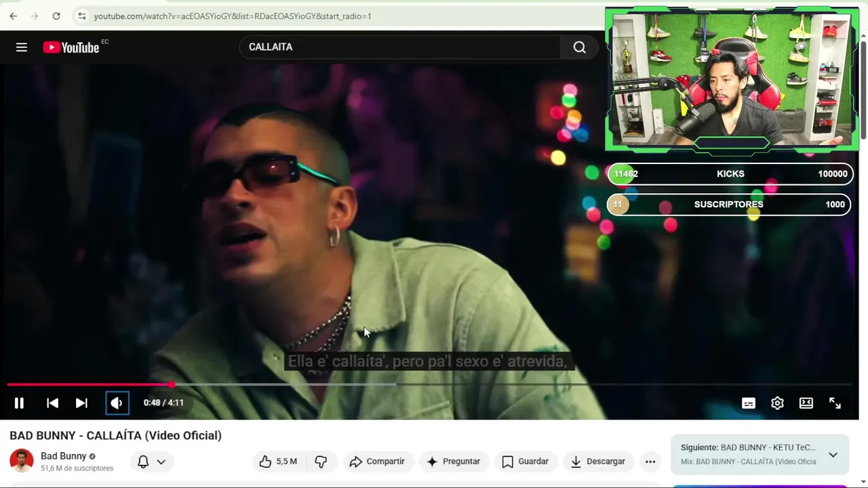Click the KICKS goal progress bar
The height and width of the screenshot is (488, 868).
730,174
